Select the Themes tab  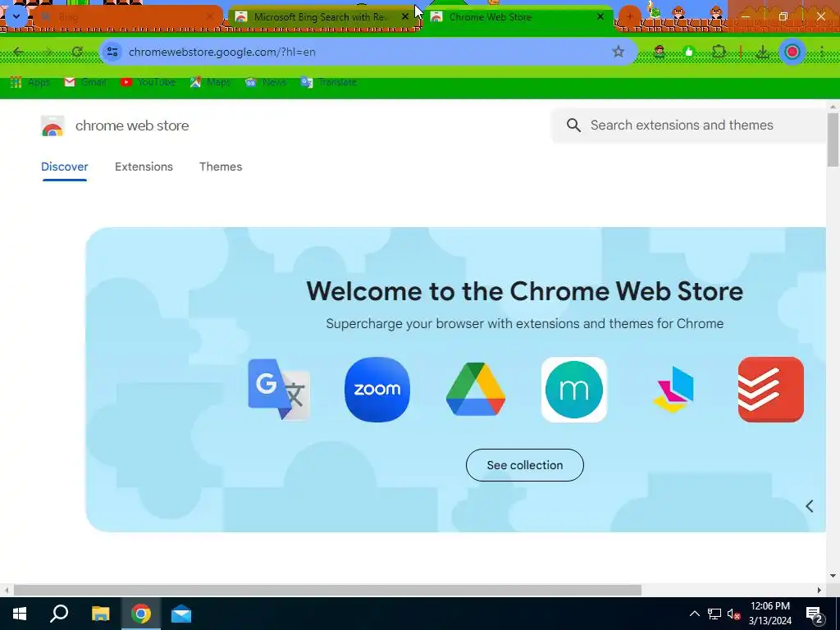(x=221, y=167)
